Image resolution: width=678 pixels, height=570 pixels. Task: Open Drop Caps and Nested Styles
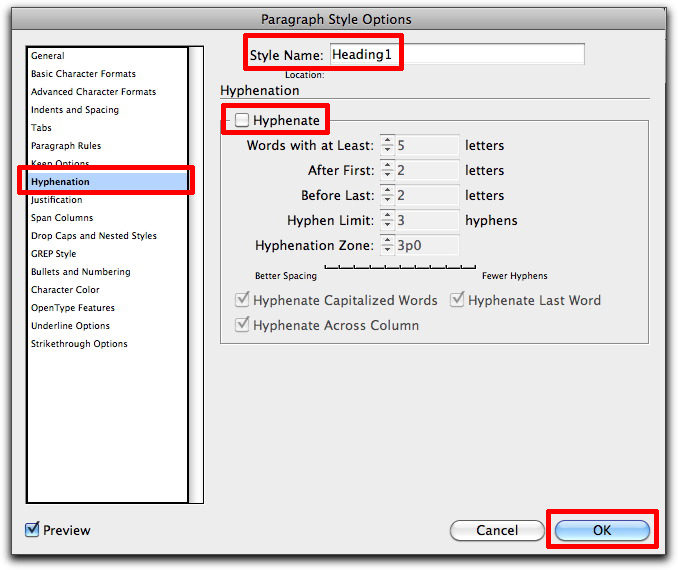(x=94, y=236)
